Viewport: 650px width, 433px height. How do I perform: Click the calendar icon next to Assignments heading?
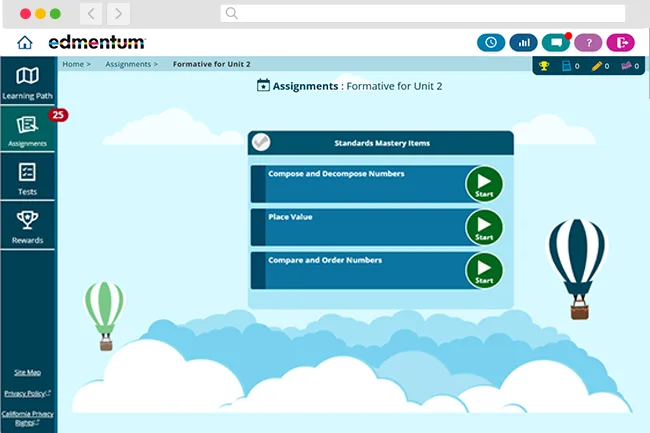263,85
